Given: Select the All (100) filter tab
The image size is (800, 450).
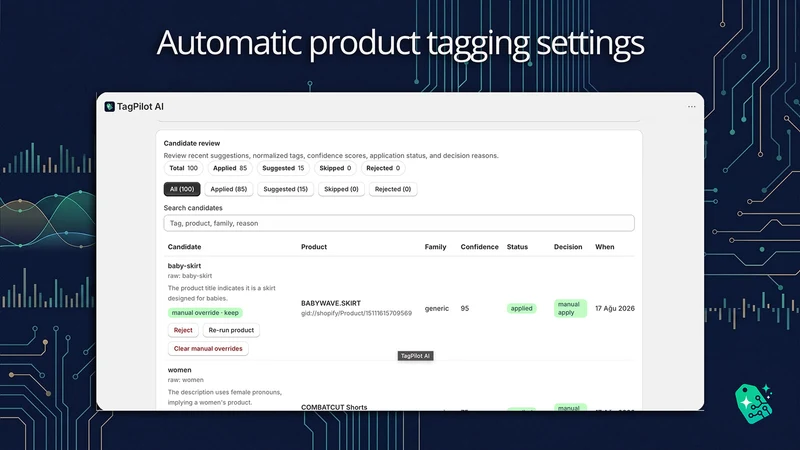Looking at the screenshot, I should 182,189.
